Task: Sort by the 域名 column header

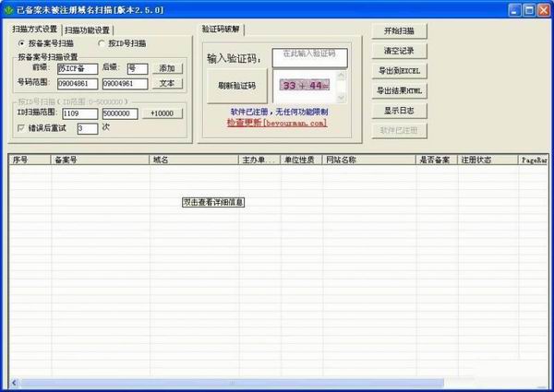Action: click(x=194, y=160)
